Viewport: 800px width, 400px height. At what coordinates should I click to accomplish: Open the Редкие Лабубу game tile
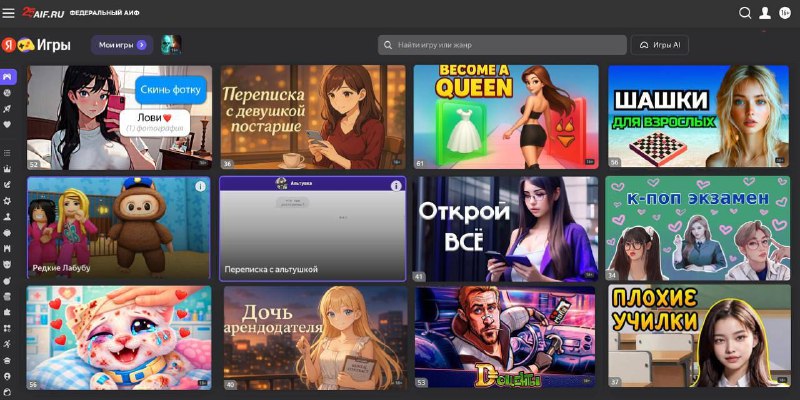point(118,228)
